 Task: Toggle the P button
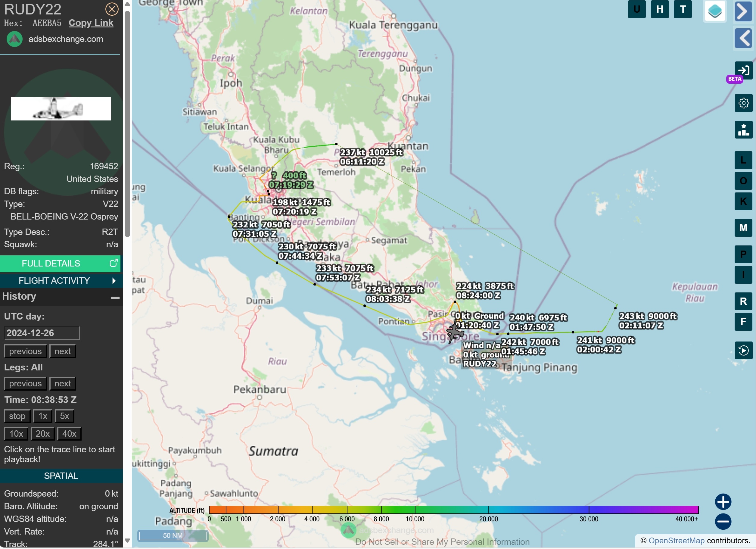click(743, 255)
